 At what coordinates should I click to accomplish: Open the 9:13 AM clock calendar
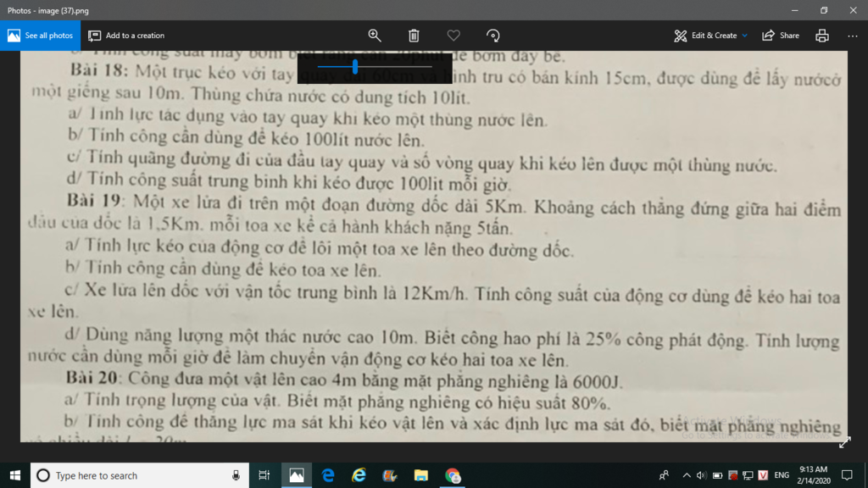pyautogui.click(x=814, y=475)
